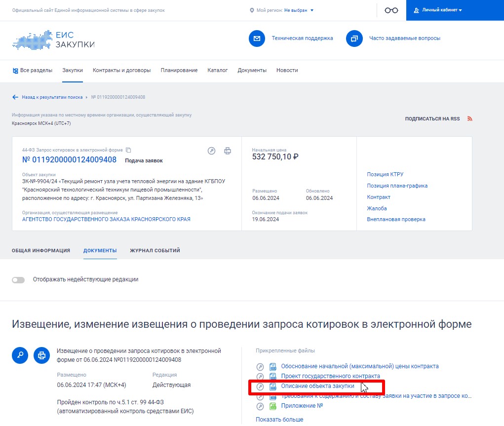Click signature icon beside Проект государственного контракта
The width and height of the screenshot is (504, 426).
[x=260, y=376]
